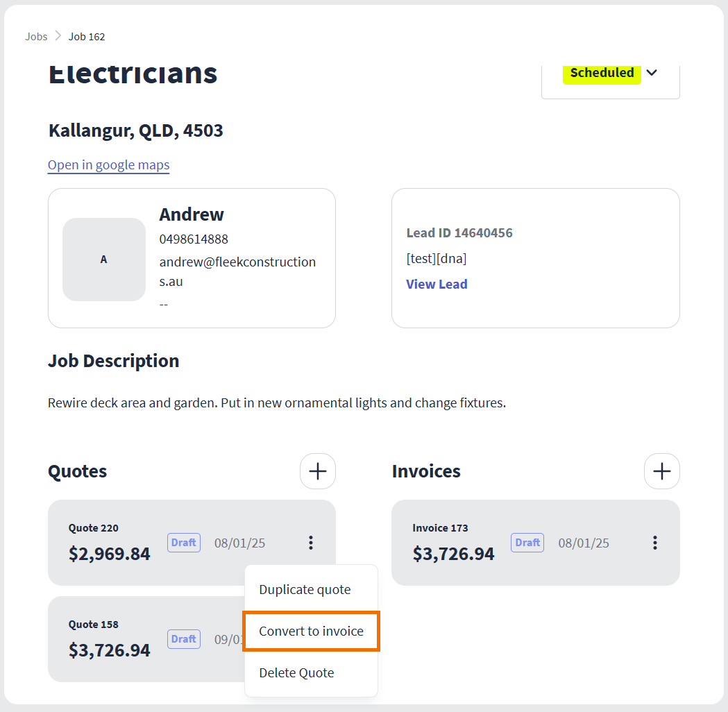
Task: Open the address in Google Maps
Action: coord(109,165)
